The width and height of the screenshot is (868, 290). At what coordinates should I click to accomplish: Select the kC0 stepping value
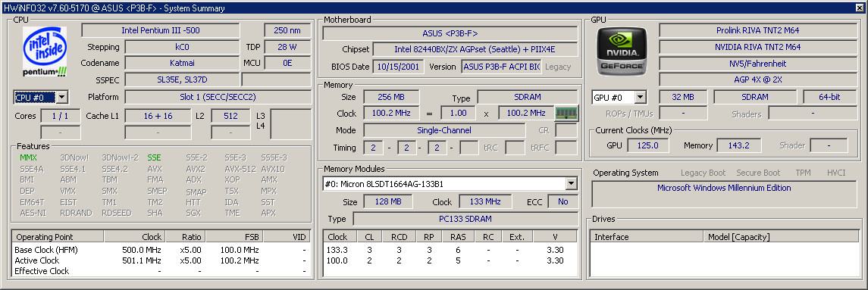(x=182, y=47)
